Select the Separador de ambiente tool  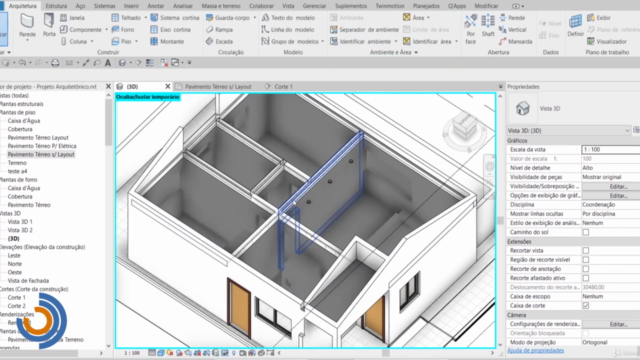[364, 30]
